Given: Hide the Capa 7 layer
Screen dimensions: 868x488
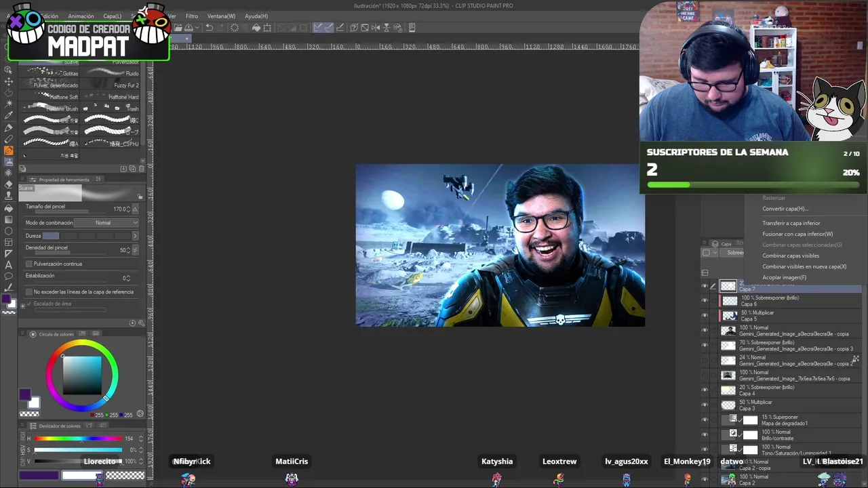Looking at the screenshot, I should click(x=705, y=286).
